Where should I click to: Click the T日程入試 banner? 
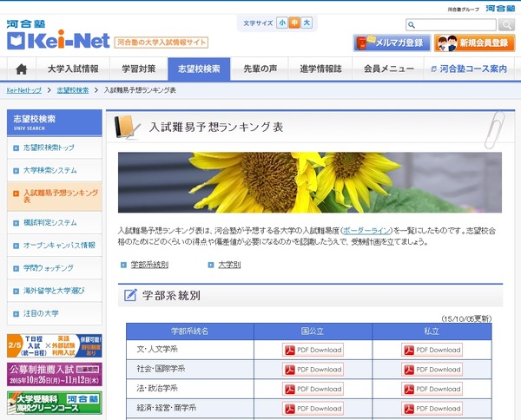click(x=55, y=346)
